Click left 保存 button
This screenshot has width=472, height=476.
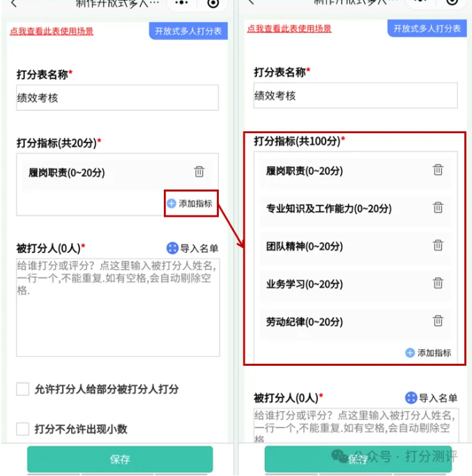120,459
